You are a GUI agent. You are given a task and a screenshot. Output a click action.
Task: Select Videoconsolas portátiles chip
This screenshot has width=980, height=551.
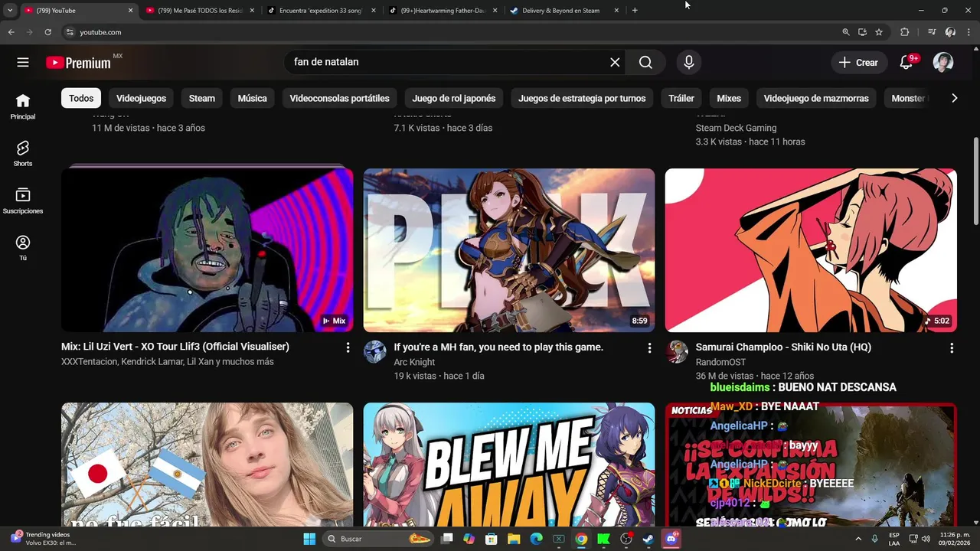[x=340, y=98]
